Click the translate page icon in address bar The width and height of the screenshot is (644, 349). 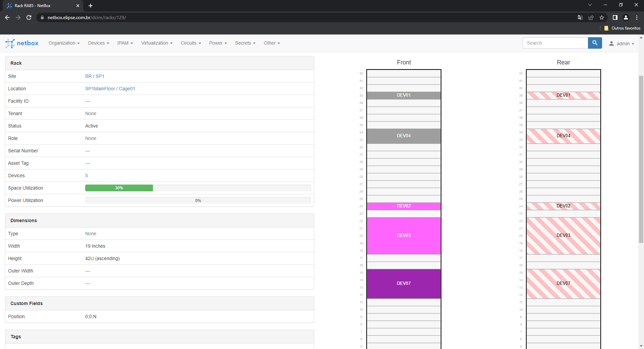click(580, 17)
